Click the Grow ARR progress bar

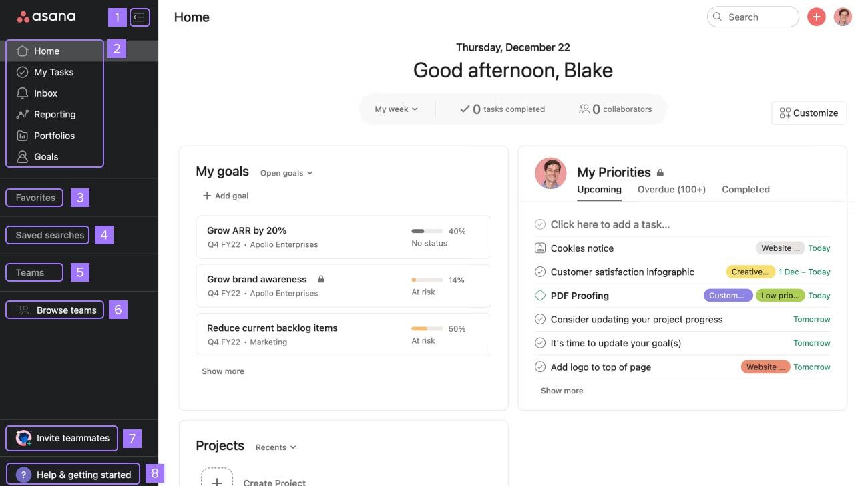(425, 230)
